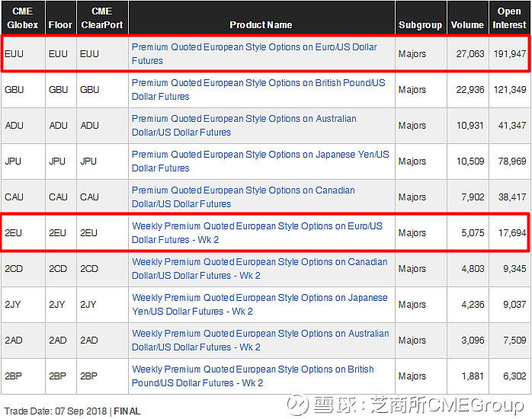The height and width of the screenshot is (419, 532).
Task: Select open interest value 78,969
Action: (512, 162)
